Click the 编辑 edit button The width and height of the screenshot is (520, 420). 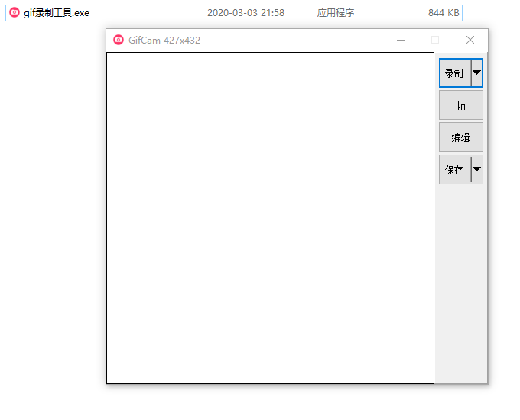tap(461, 138)
